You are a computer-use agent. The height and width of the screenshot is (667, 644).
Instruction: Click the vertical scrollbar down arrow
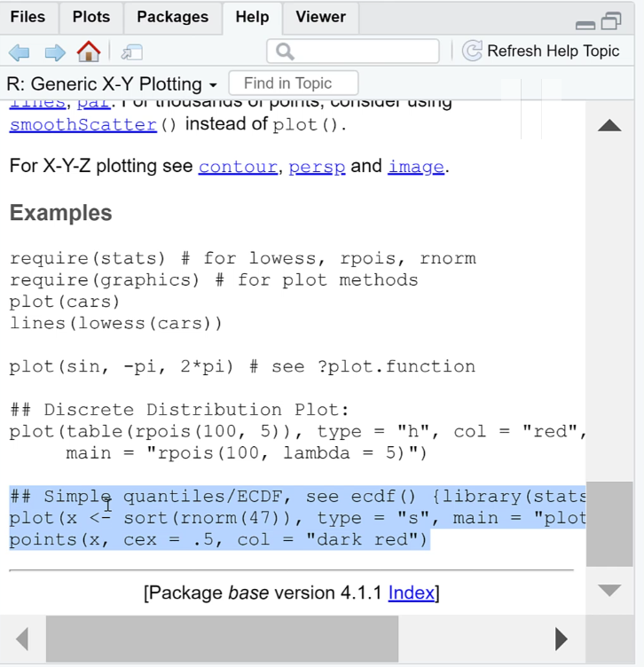pyautogui.click(x=609, y=591)
